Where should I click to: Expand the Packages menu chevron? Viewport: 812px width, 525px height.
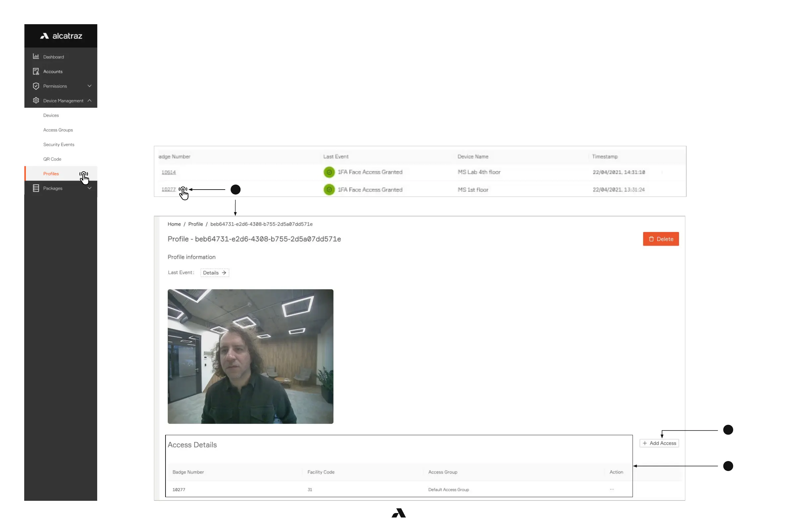click(x=89, y=188)
